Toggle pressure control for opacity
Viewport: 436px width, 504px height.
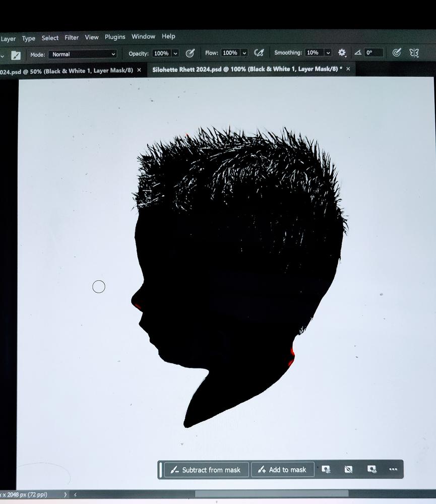(190, 53)
